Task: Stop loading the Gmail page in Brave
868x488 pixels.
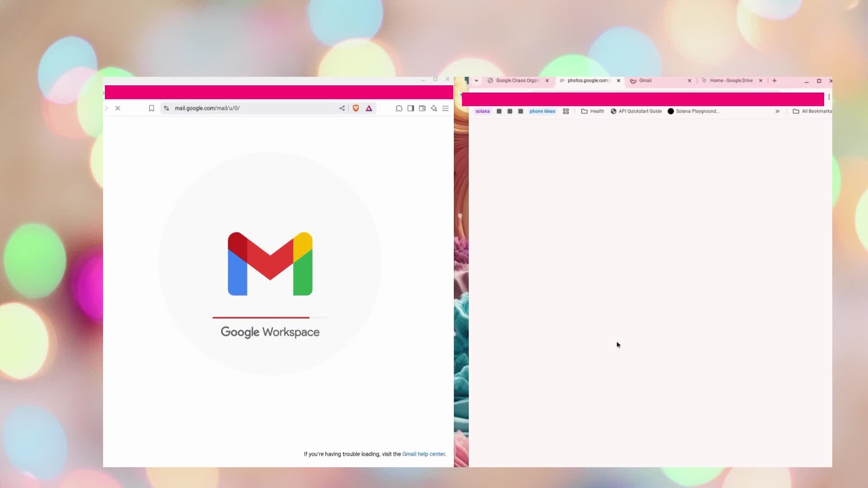Action: [118, 108]
